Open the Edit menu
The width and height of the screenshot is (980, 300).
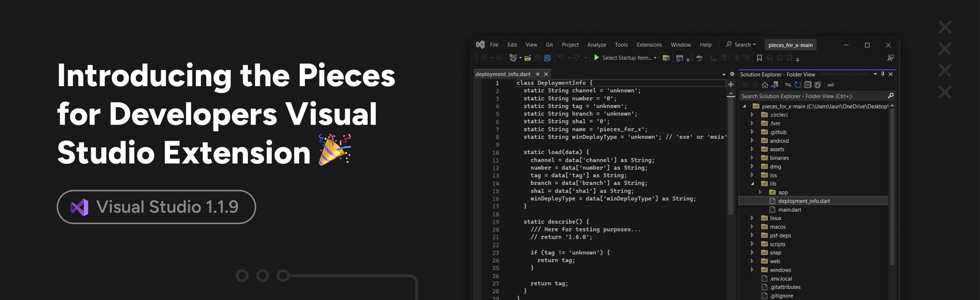click(512, 45)
